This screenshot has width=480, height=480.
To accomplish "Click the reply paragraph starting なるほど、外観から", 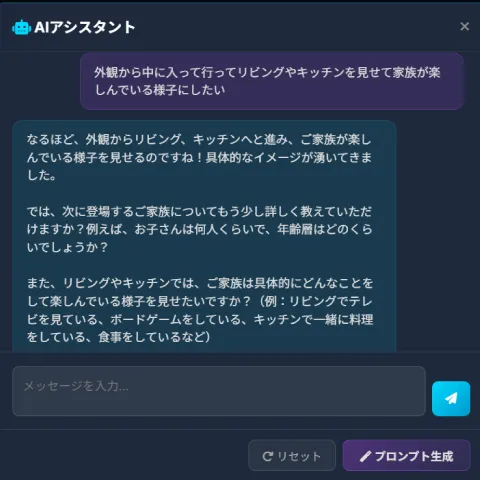I will [x=199, y=157].
